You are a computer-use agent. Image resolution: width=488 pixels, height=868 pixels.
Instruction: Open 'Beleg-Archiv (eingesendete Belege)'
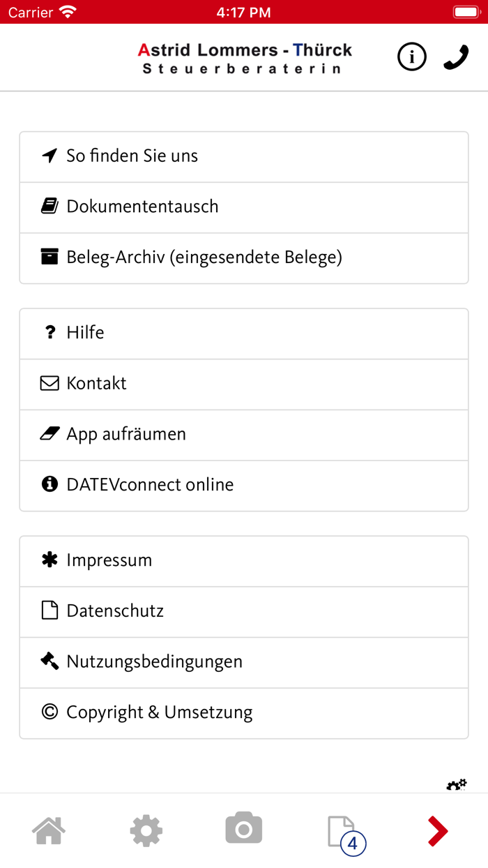pos(203,257)
